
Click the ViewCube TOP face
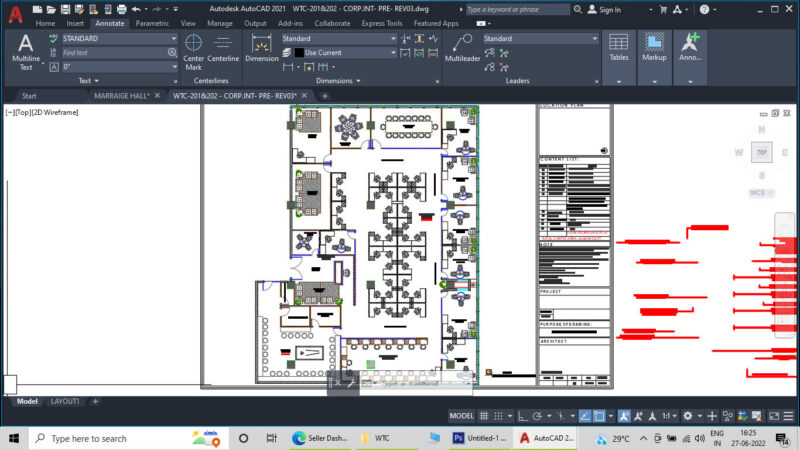coord(762,152)
